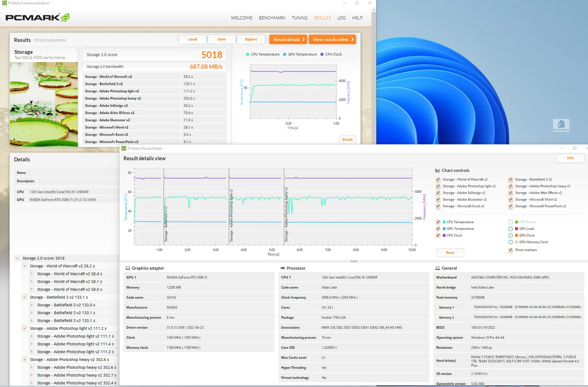Click GPU Temperature legend color swatch
This screenshot has height=387, width=588.
coord(284,54)
